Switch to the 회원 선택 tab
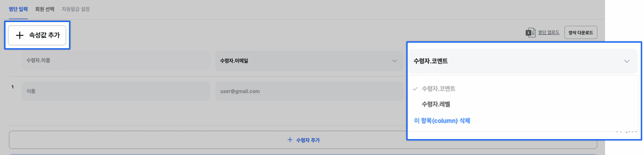Viewport: 644px width, 155px height. click(45, 9)
